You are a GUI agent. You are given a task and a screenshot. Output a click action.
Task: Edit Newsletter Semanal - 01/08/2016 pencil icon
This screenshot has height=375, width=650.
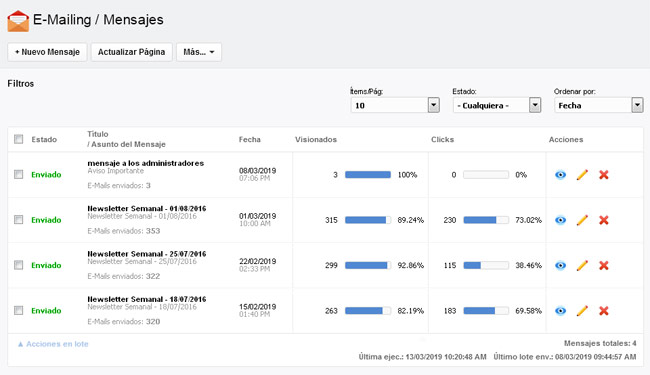[582, 220]
